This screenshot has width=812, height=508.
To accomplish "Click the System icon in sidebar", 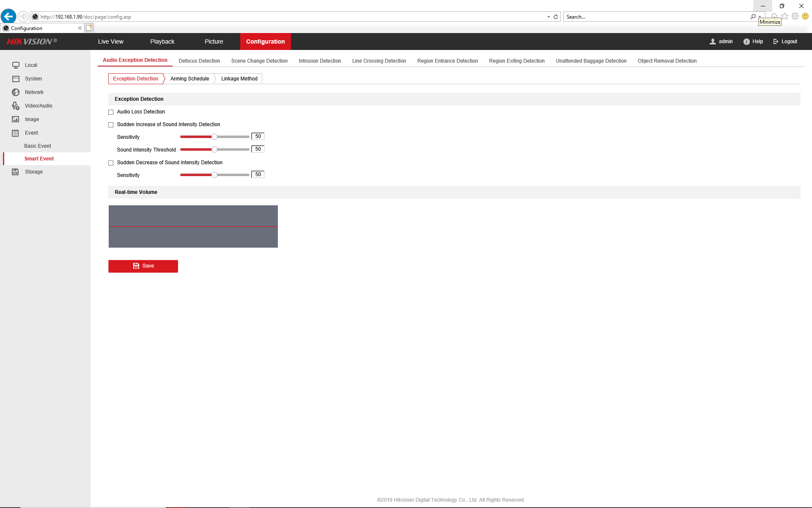I will [x=16, y=79].
